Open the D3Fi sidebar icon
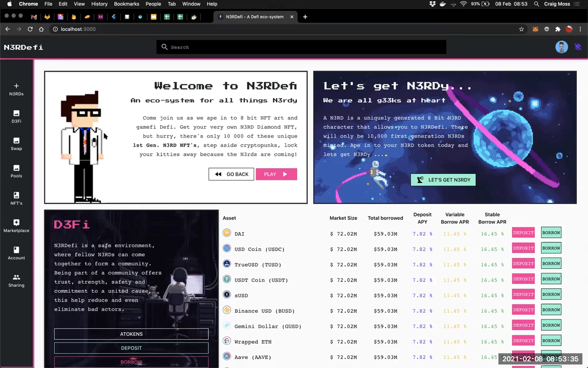The image size is (588, 368). pyautogui.click(x=16, y=113)
